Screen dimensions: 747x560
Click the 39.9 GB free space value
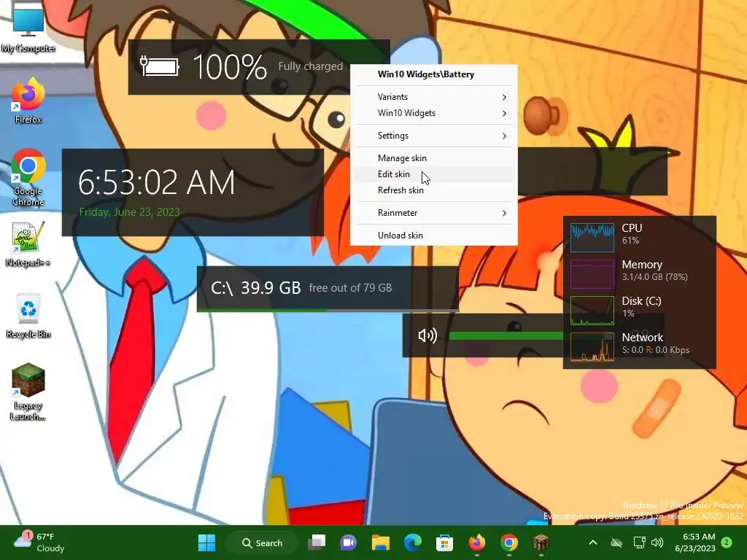click(x=271, y=287)
